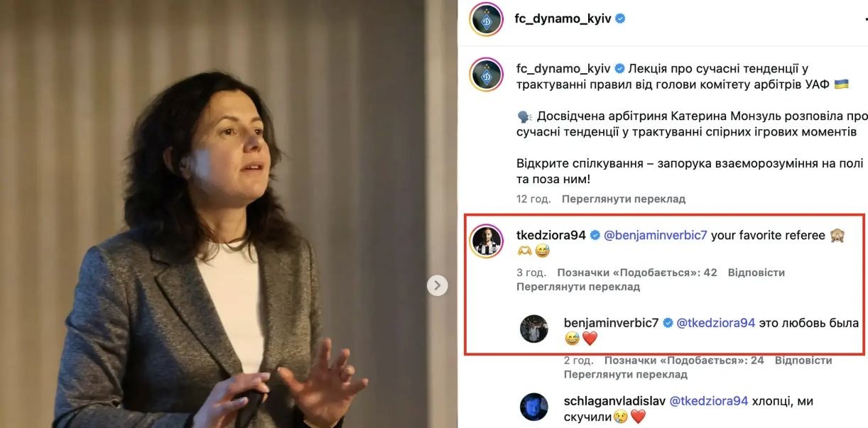Reply to benjaminverbic7's comment via Відповісти

(x=803, y=360)
